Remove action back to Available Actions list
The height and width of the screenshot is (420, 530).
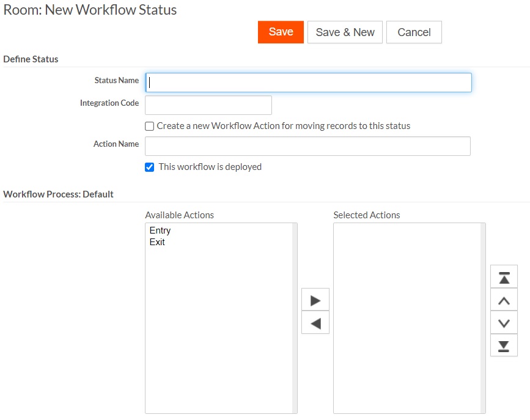(x=315, y=323)
